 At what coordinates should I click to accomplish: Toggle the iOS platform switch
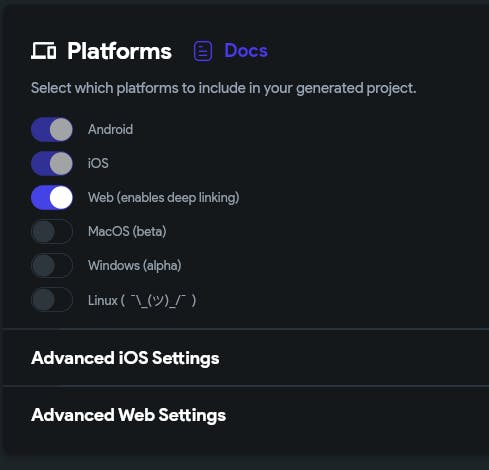point(52,163)
